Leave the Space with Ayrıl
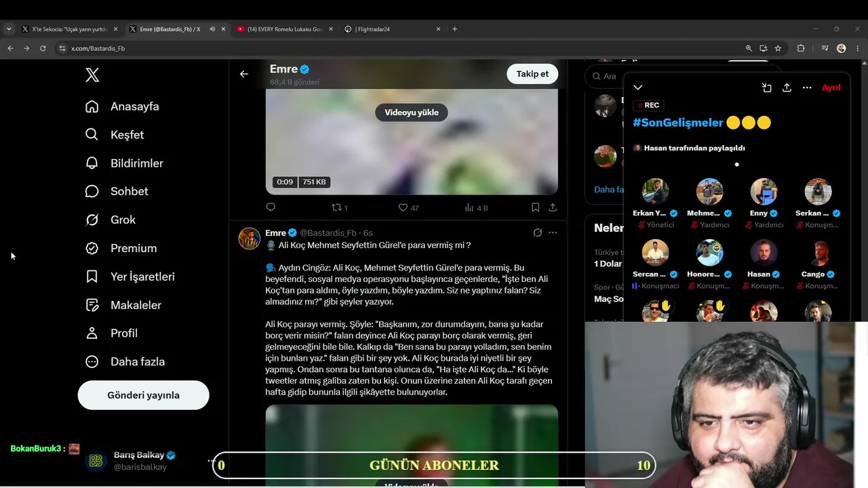The width and height of the screenshot is (868, 488). tap(831, 87)
